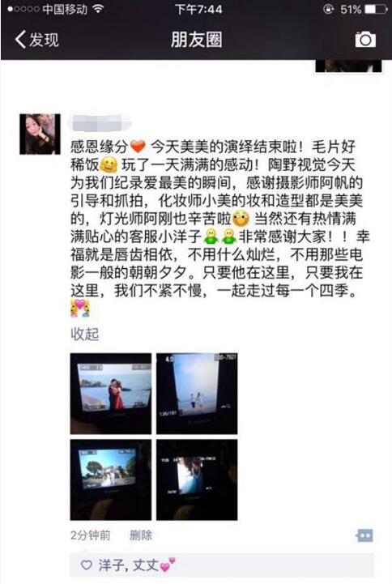Tap the 朋友圈 title in navigation bar
Viewport: 392px width, 584px height.
point(196,40)
